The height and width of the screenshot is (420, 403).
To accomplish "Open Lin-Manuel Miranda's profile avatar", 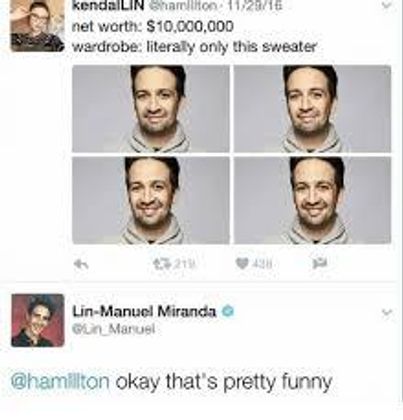I will pos(38,320).
